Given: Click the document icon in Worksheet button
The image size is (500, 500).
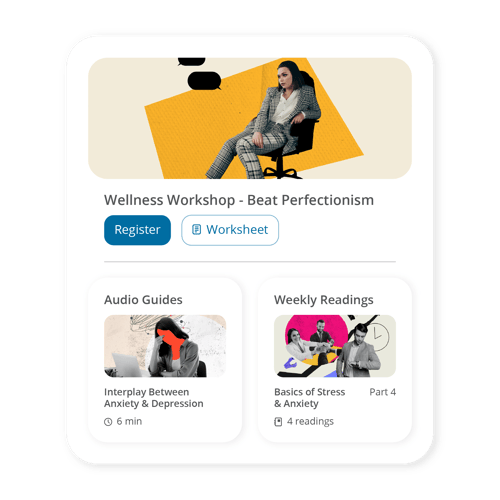Looking at the screenshot, I should point(197,230).
